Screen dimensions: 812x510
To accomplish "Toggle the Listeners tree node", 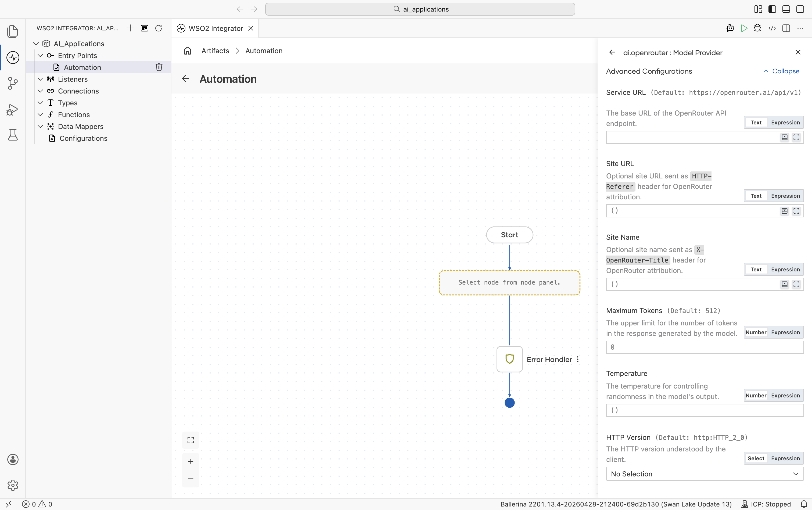I will 40,79.
